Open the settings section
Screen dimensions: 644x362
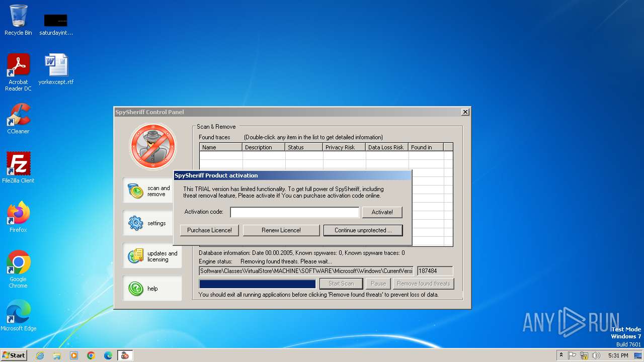(152, 223)
